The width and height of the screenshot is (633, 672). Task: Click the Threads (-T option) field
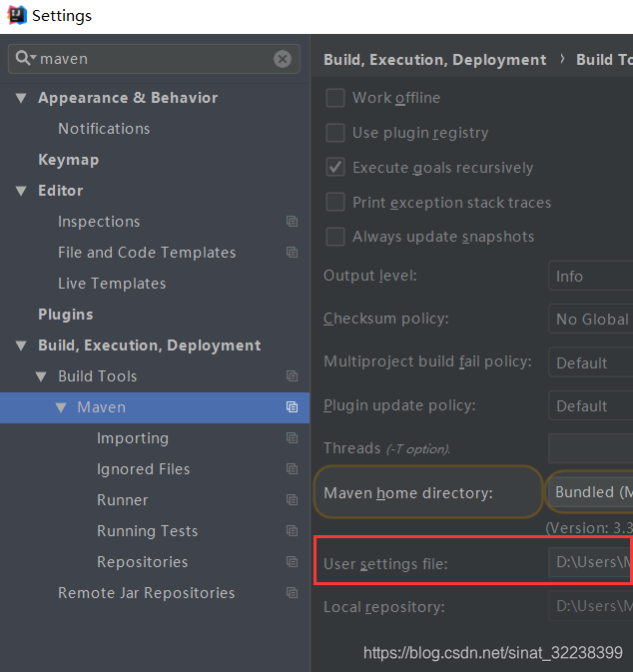[591, 448]
